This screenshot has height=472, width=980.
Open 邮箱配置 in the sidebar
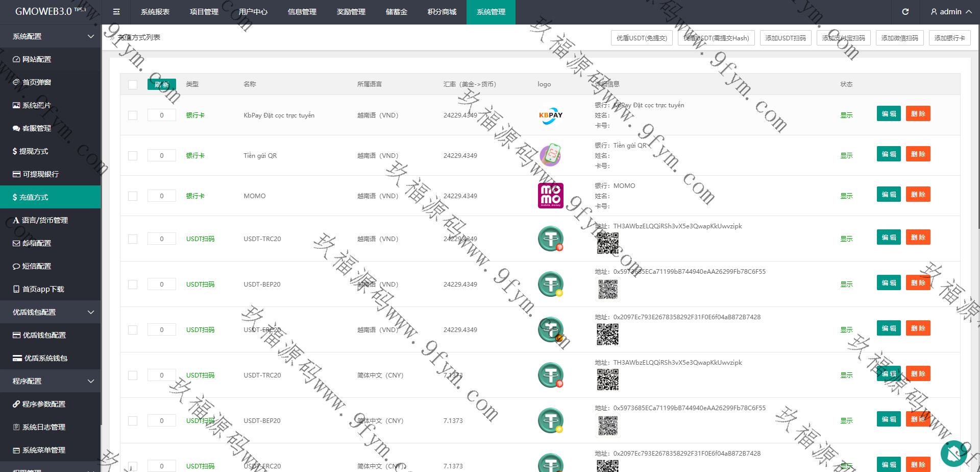tap(37, 243)
